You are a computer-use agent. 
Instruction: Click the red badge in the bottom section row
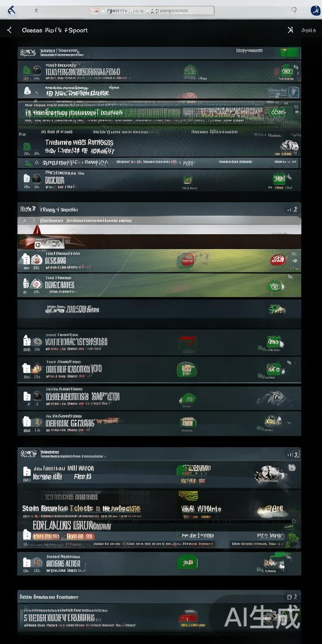pyautogui.click(x=188, y=618)
